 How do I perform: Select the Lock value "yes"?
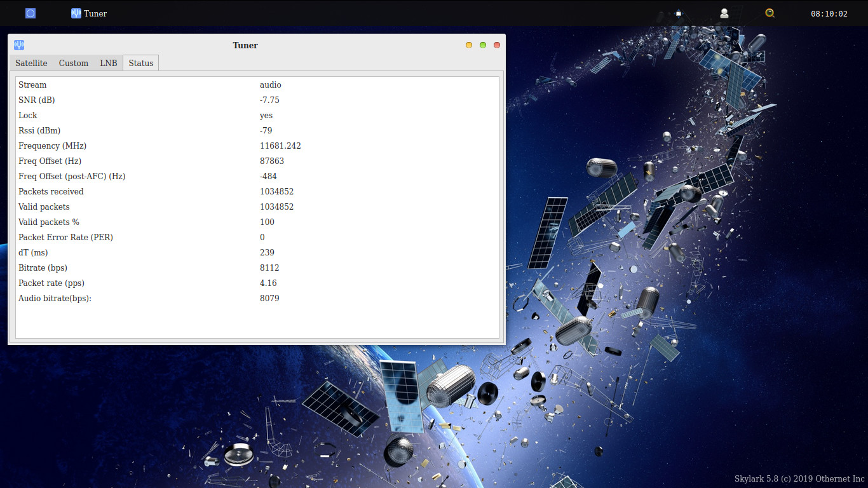tap(266, 115)
